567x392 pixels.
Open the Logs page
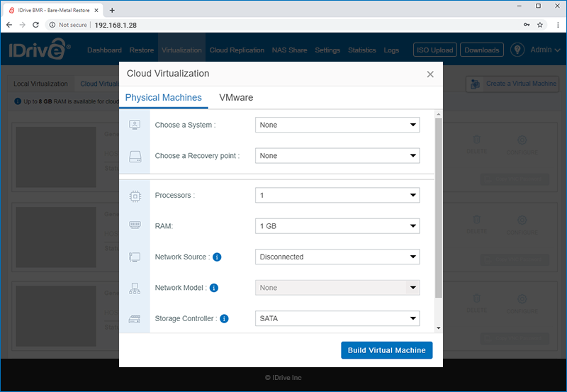391,50
